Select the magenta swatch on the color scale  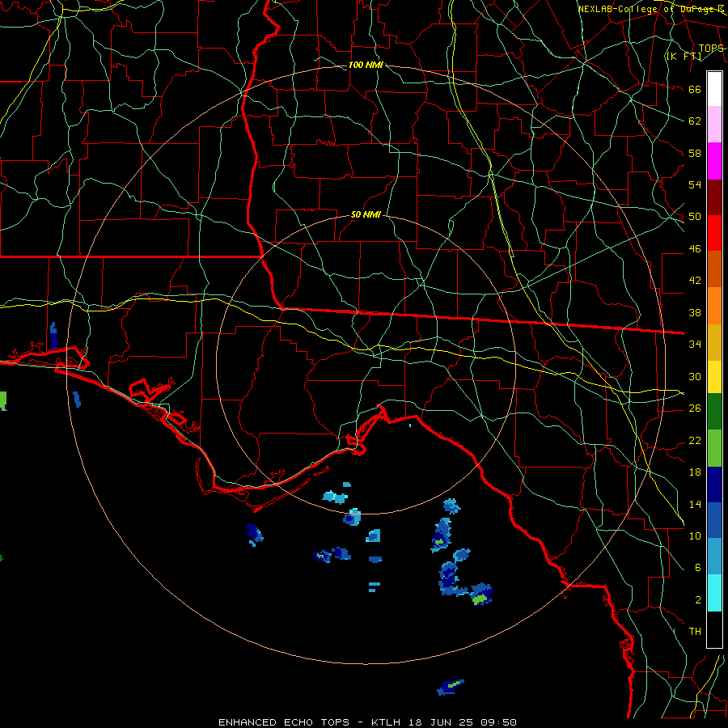714,161
